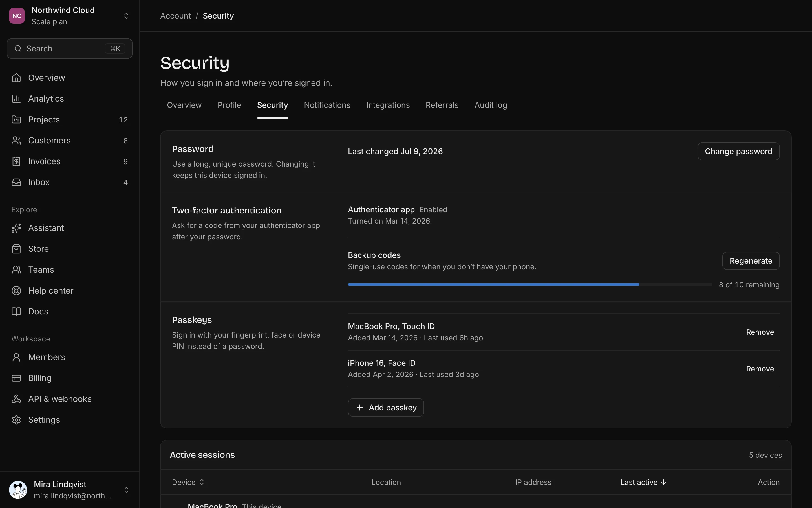Click the IP address column header
Viewport: 812px width, 508px height.
pyautogui.click(x=533, y=482)
